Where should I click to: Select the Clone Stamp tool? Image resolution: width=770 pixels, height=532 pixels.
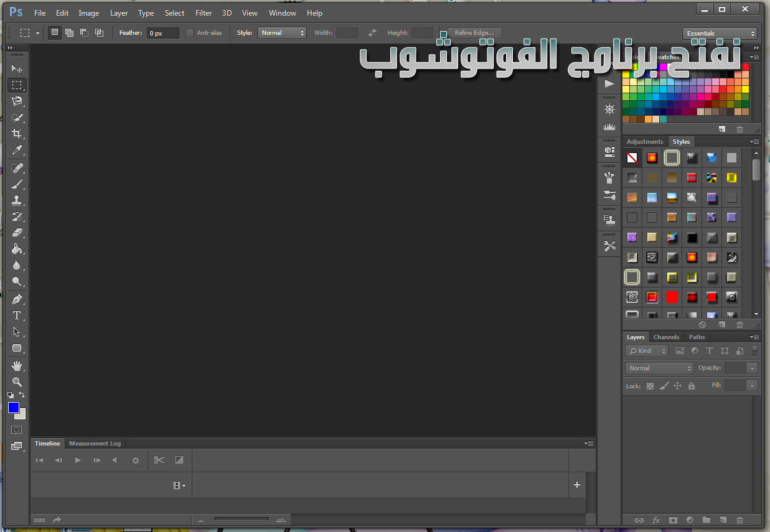[x=17, y=200]
